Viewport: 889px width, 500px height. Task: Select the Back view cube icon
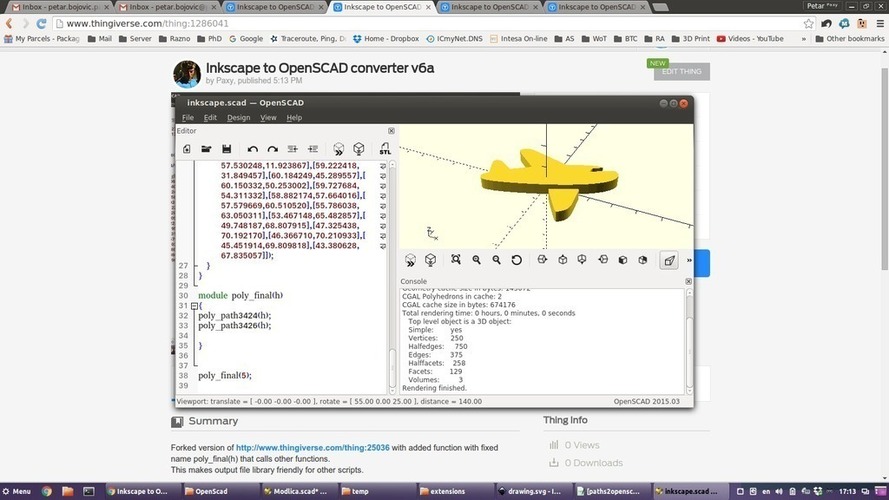click(x=642, y=260)
